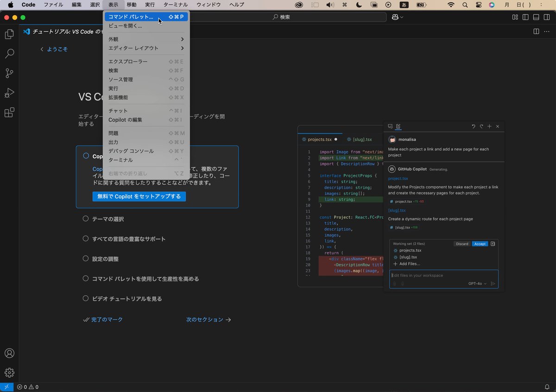The image size is (556, 392).
Task: Send the prompt with the send icon
Action: point(493,284)
